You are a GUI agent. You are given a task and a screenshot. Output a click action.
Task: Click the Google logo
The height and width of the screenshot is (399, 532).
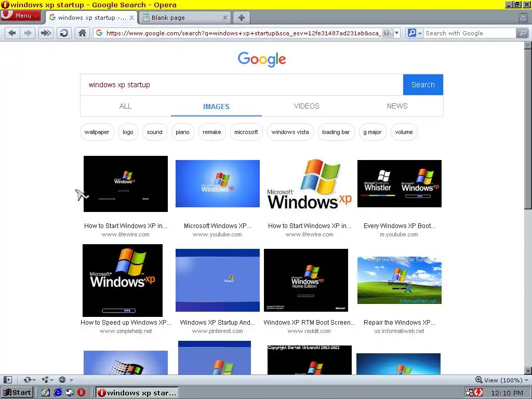coord(262,59)
